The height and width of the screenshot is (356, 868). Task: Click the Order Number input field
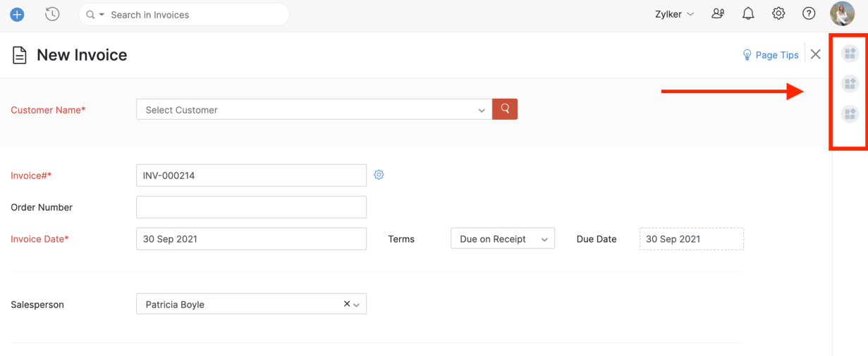click(x=251, y=207)
